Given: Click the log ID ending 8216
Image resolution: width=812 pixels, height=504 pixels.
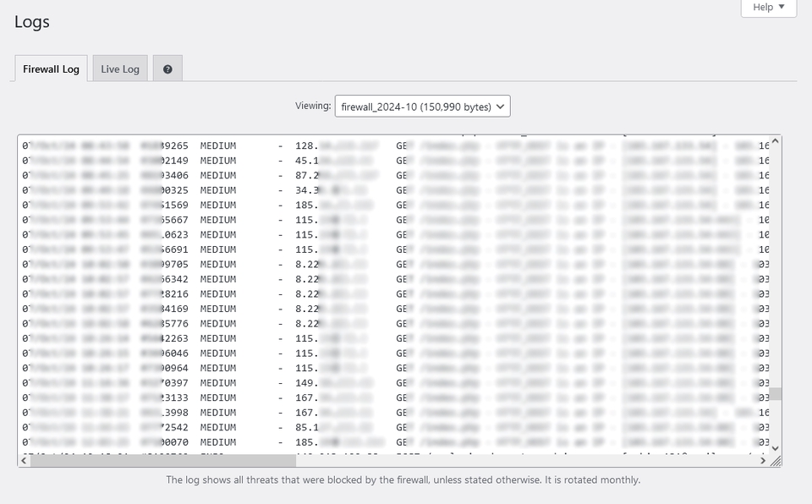Looking at the screenshot, I should [165, 294].
